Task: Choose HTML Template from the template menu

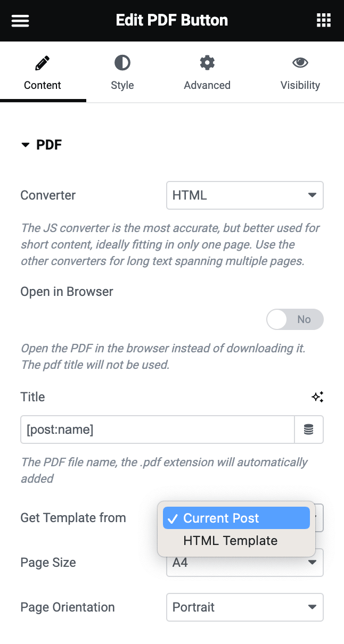Action: click(230, 541)
